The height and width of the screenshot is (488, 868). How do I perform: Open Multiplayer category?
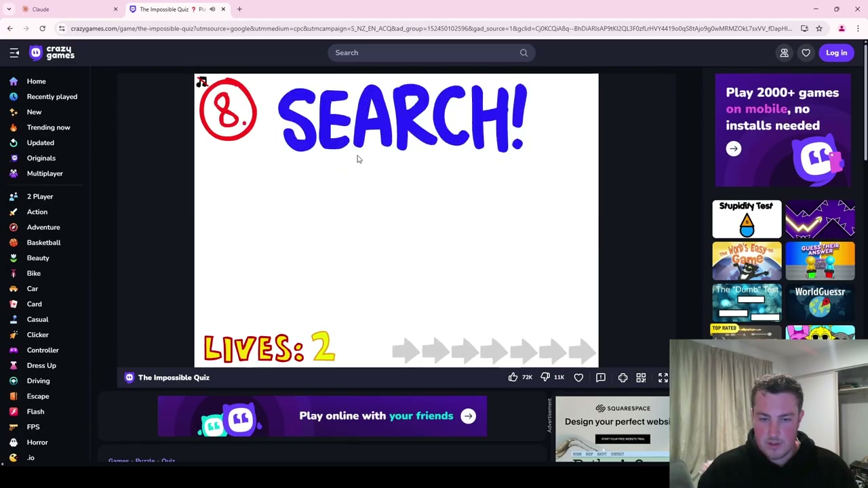click(45, 174)
